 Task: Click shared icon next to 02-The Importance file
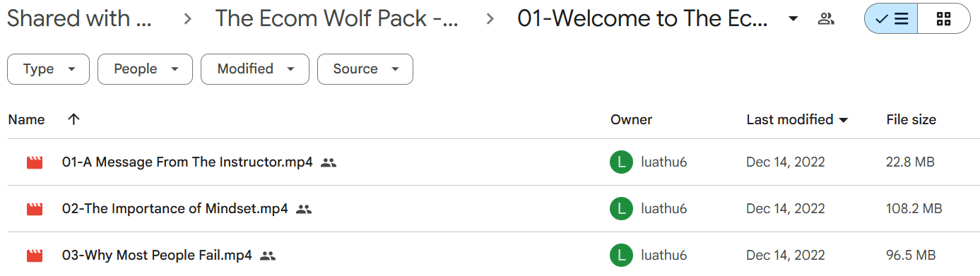pyautogui.click(x=304, y=209)
